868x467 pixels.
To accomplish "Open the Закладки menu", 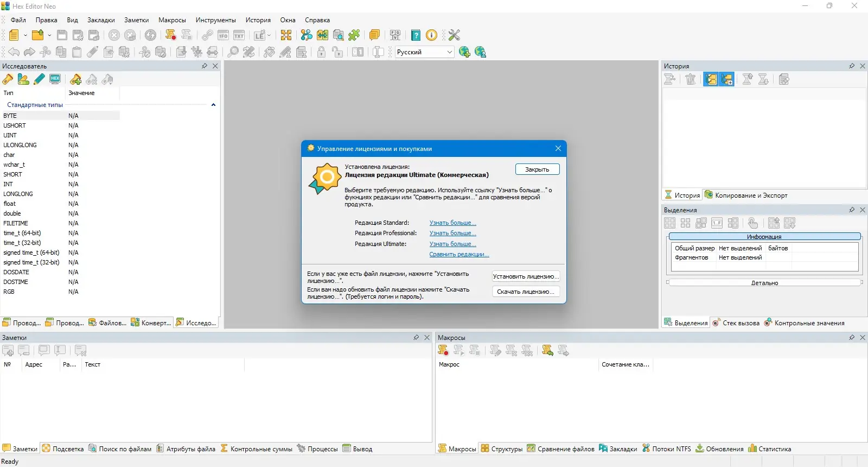I will tap(101, 20).
